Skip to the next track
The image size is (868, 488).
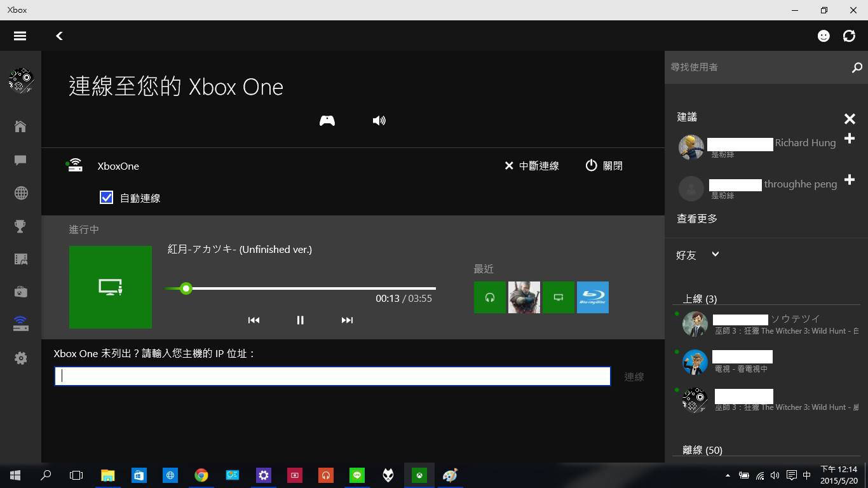point(347,320)
